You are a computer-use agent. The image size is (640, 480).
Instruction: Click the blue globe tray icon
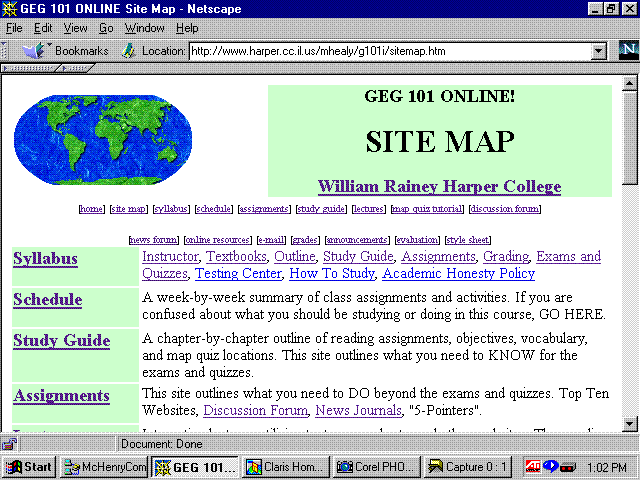[550, 466]
